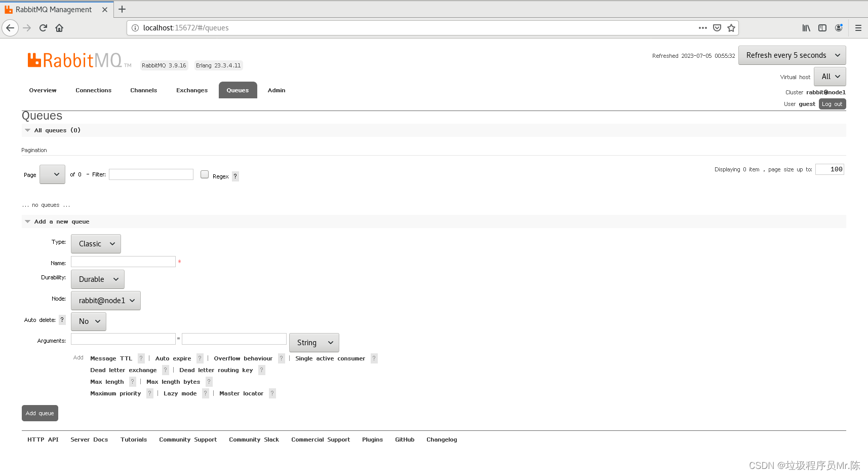Open the Max length help icon
This screenshot has height=475, width=868.
point(132,382)
